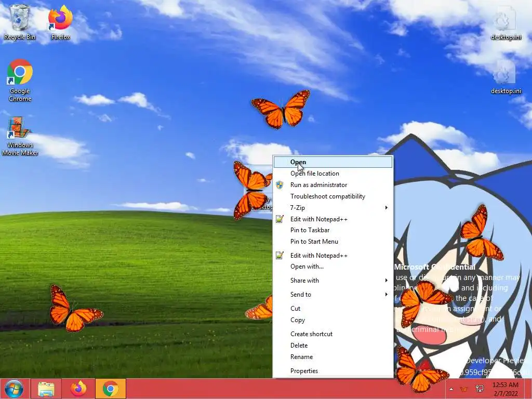
Task: Click the Notepad++ icon above Open with...
Action: coord(280,255)
